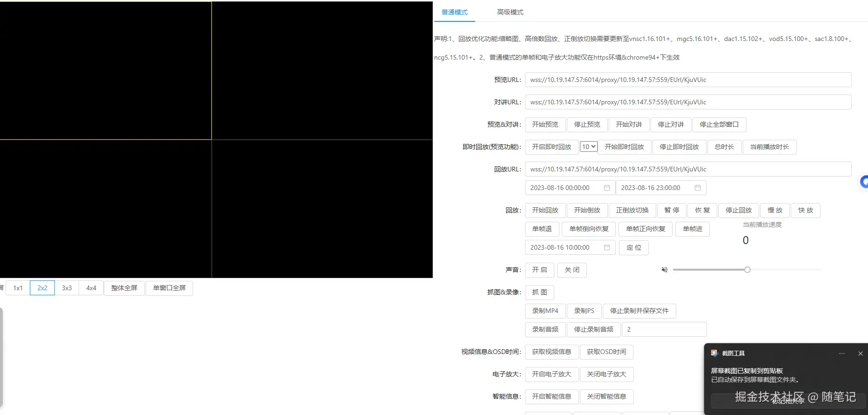The height and width of the screenshot is (415, 868).
Task: Click 单帧倒向恢复 button
Action: pos(589,229)
